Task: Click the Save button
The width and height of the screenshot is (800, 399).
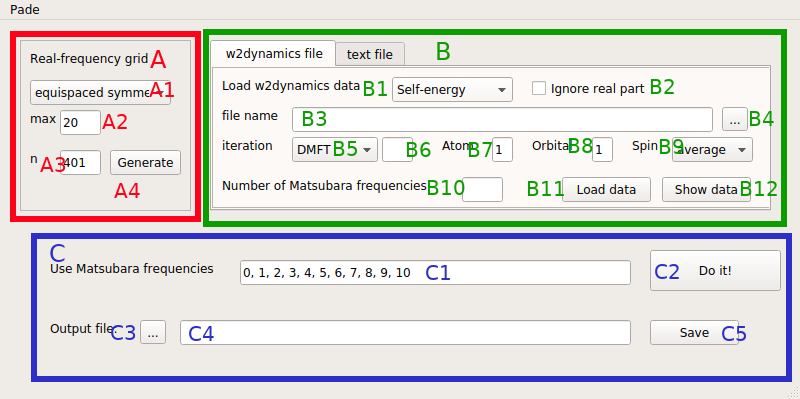Action: point(694,333)
